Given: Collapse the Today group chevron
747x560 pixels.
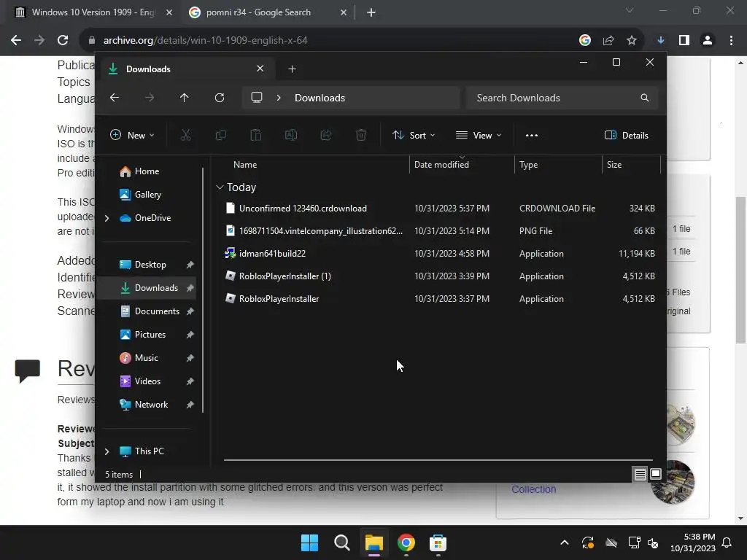Looking at the screenshot, I should pos(220,187).
